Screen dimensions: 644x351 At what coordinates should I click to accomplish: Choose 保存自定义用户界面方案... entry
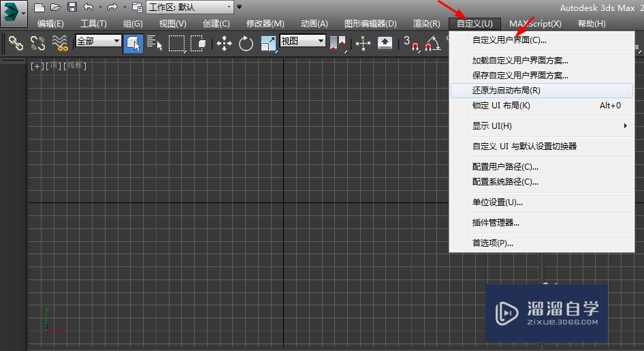[x=542, y=76]
